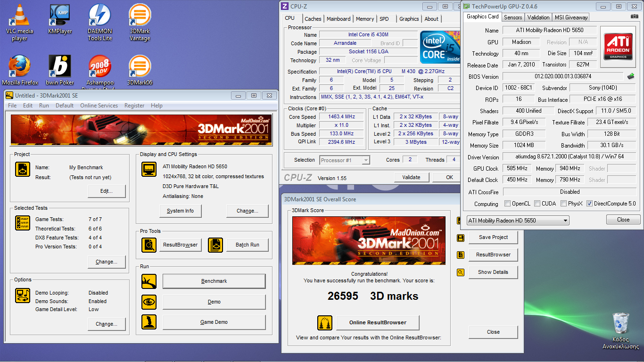Click the magnifier icon beside Show Details
The width and height of the screenshot is (644, 362).
[x=461, y=272]
